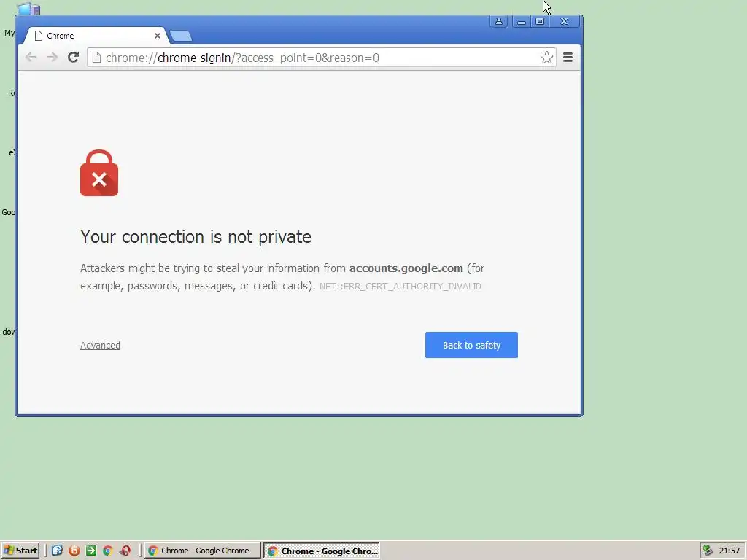Launch the orange round quick-launch icon
This screenshot has width=747, height=560.
click(x=74, y=551)
